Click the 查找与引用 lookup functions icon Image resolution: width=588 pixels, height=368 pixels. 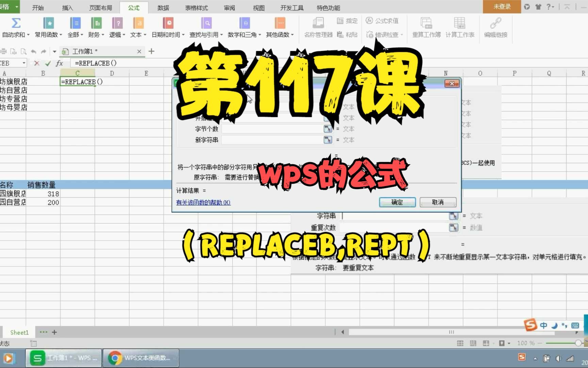point(206,27)
